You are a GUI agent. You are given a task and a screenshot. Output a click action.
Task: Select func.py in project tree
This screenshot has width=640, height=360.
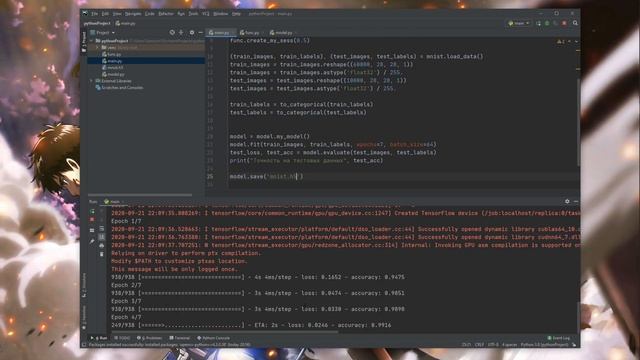[x=111, y=54]
